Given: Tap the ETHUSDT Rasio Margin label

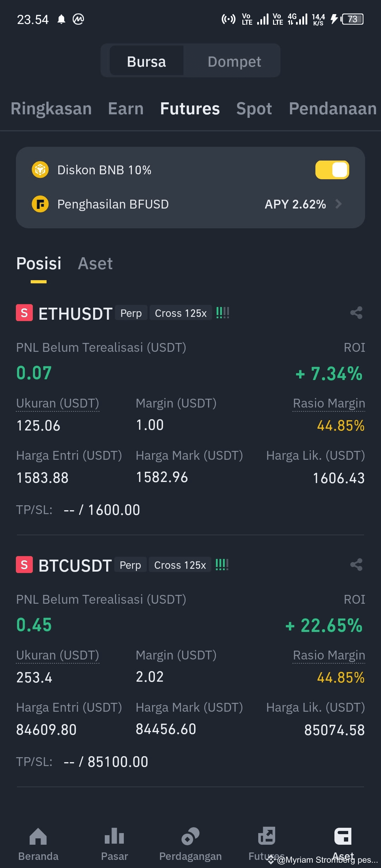Looking at the screenshot, I should pyautogui.click(x=329, y=403).
